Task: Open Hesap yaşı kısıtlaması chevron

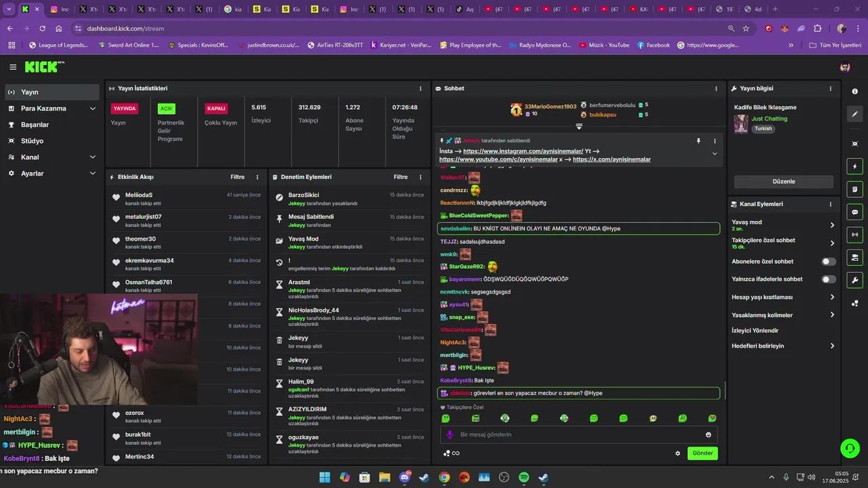Action: click(x=832, y=297)
